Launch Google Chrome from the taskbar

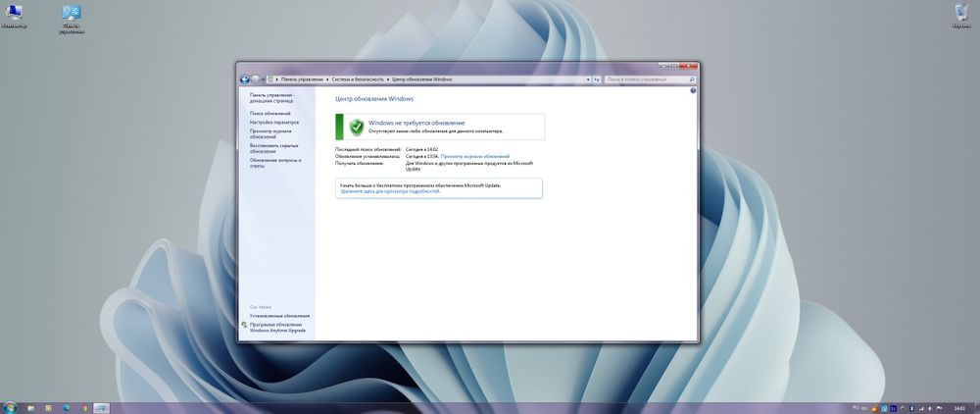click(x=83, y=408)
